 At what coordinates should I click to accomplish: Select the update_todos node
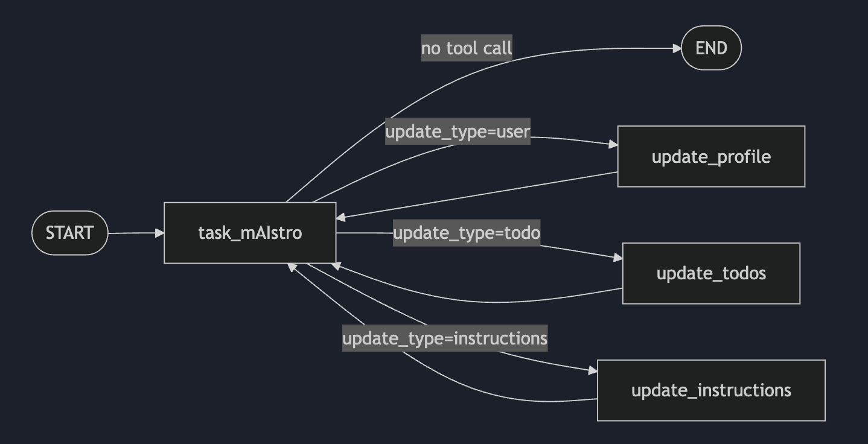[x=711, y=273]
